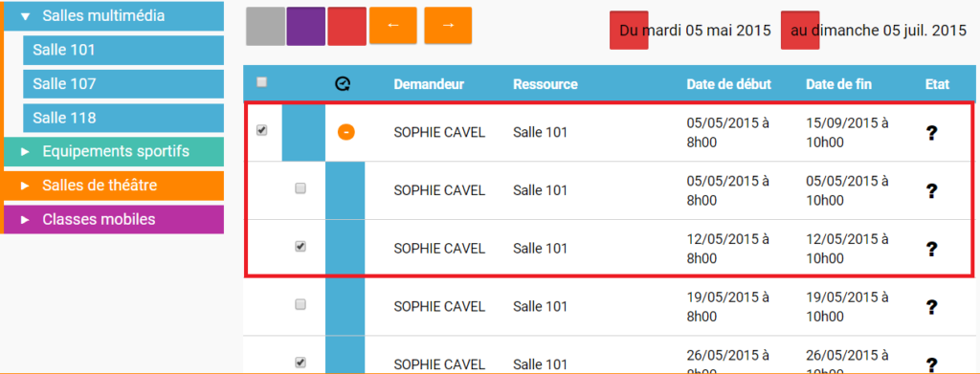This screenshot has width=980, height=374.
Task: Click end date 15/09/2015 à 10h00
Action: coord(848,132)
